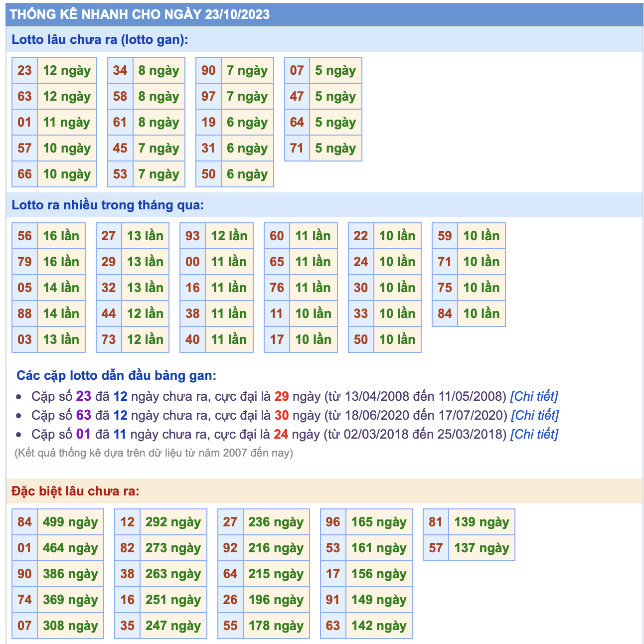Select number 34 in the '8 ngày' row
Image resolution: width=644 pixels, height=644 pixels.
pyautogui.click(x=120, y=70)
